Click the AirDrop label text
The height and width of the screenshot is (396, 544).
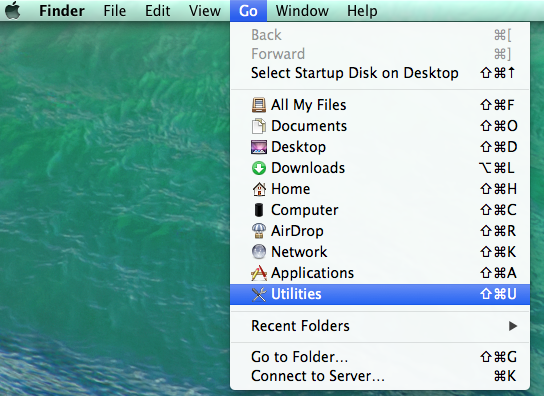(x=297, y=231)
